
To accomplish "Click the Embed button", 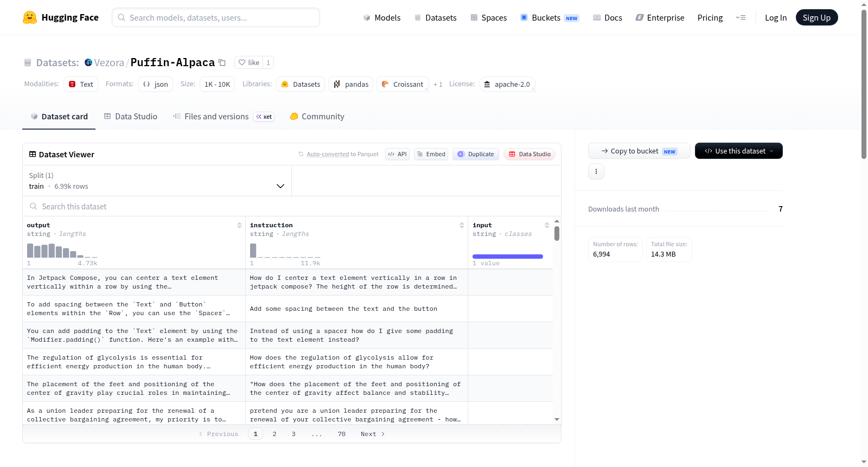I will tap(431, 154).
